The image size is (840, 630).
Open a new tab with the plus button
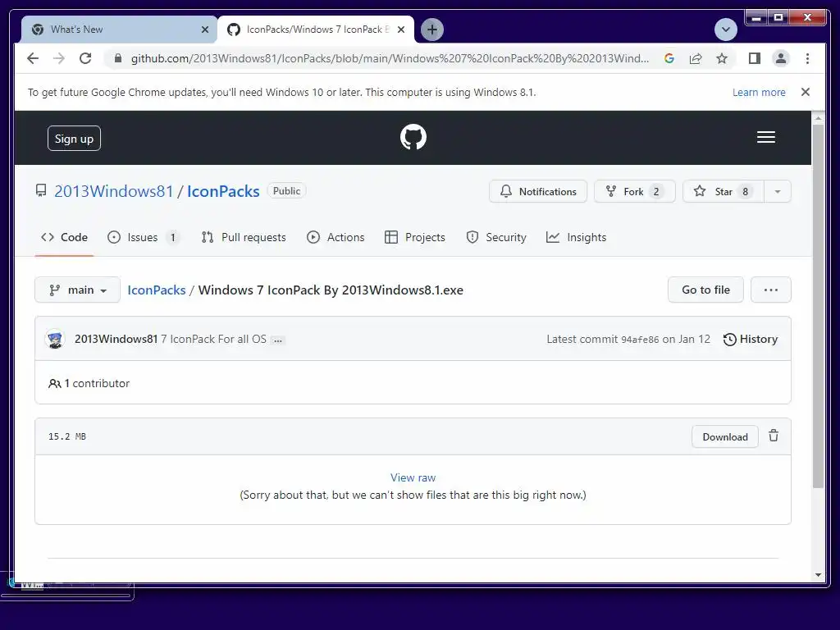click(x=431, y=30)
